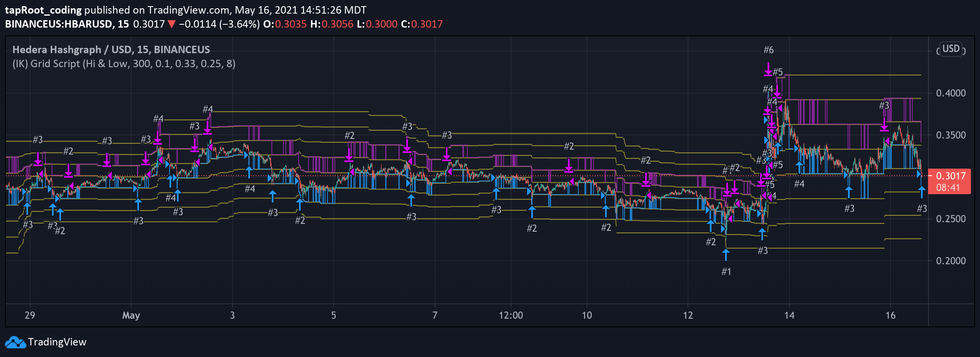Screen dimensions: 980x357
Task: Click the 0.4000 price axis label
Action: (x=951, y=93)
